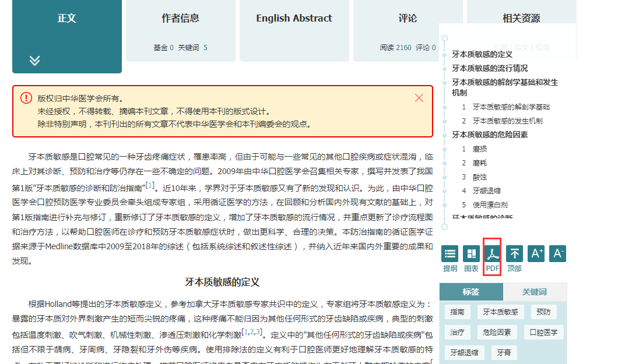Click the 口腔医学 tag
The image size is (618, 364).
tap(544, 333)
